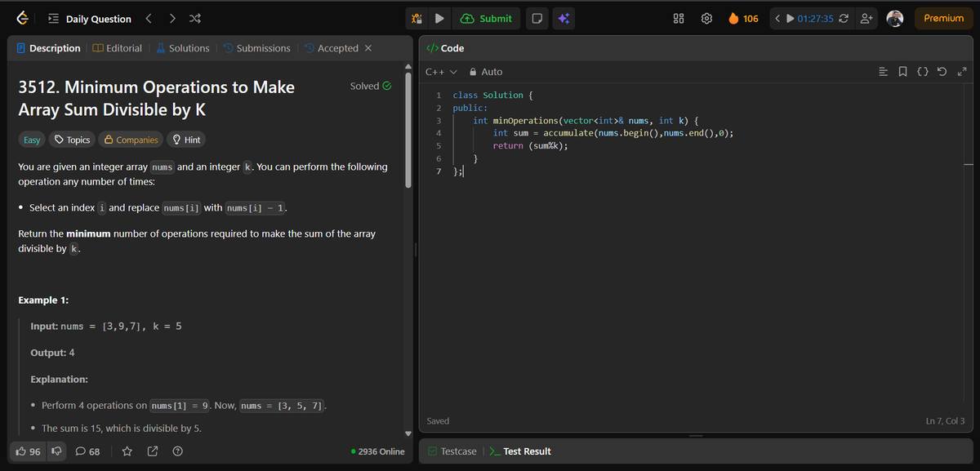Show the Hint
Screen dimensions: 980x471
pyautogui.click(x=186, y=140)
